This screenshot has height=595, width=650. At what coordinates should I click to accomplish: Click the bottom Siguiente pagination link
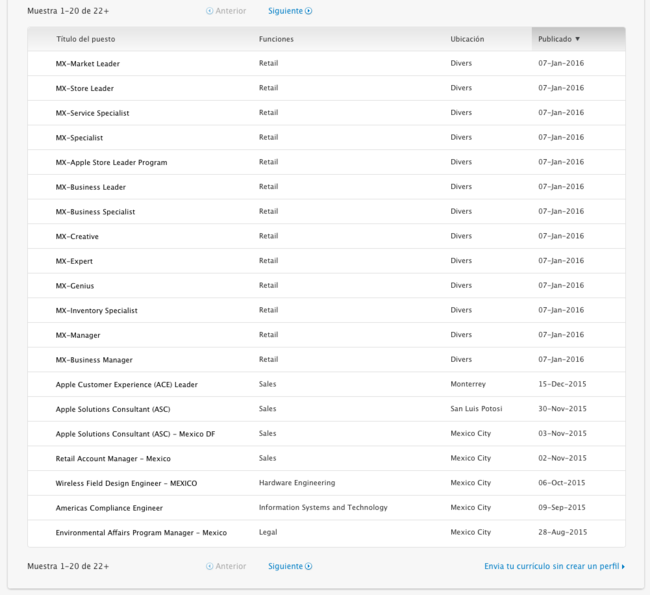pos(289,566)
